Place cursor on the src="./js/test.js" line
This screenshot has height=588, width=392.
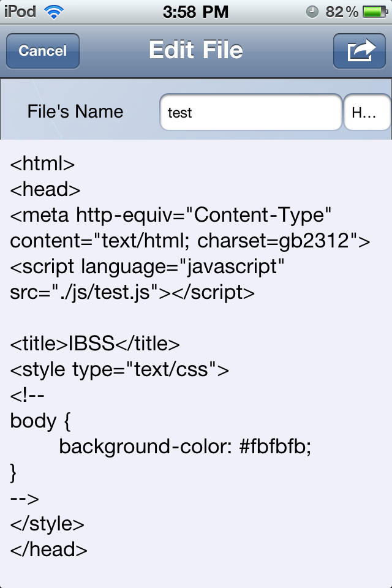[132, 293]
